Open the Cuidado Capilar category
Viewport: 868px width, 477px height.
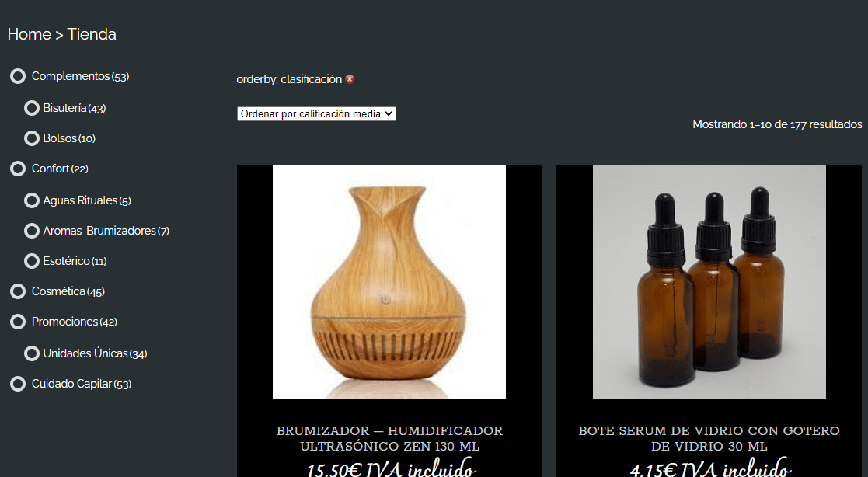point(71,384)
